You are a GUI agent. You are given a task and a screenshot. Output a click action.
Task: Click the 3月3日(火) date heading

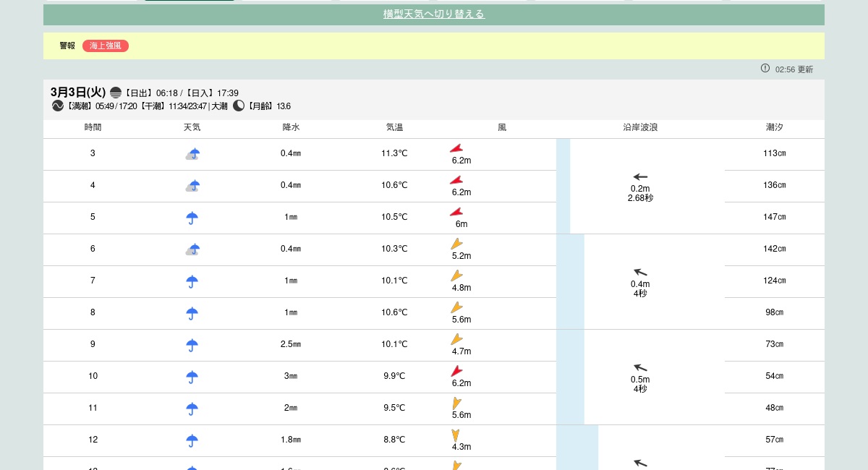pos(78,93)
